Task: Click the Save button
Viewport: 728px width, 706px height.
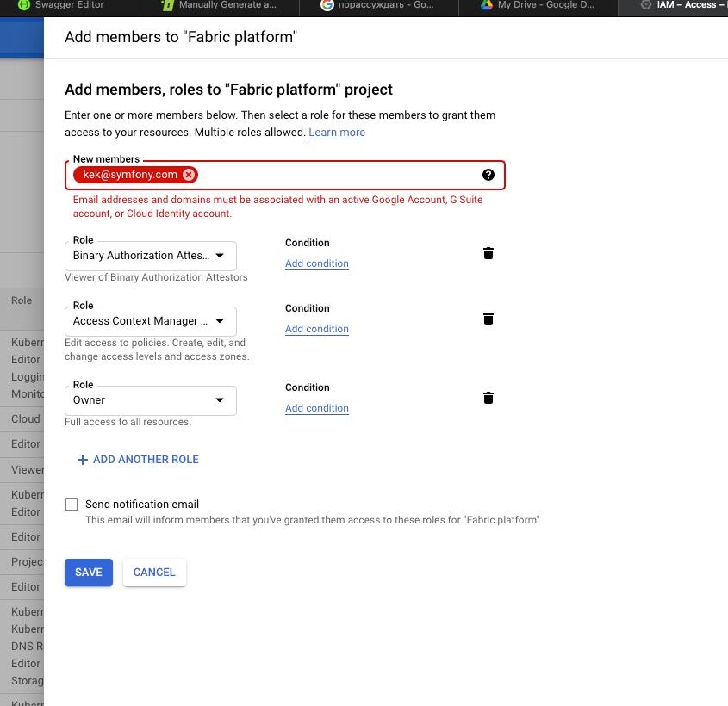Action: (x=89, y=573)
